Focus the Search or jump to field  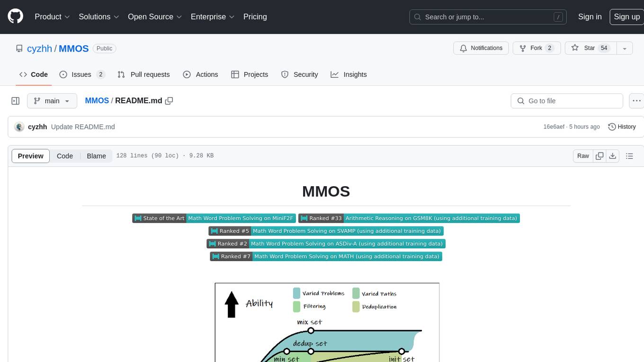point(489,17)
